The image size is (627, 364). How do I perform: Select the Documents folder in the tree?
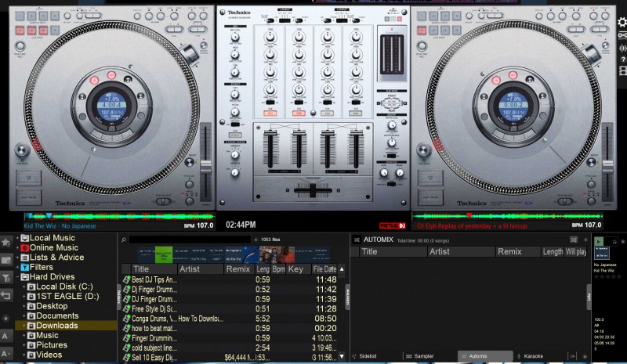57,316
